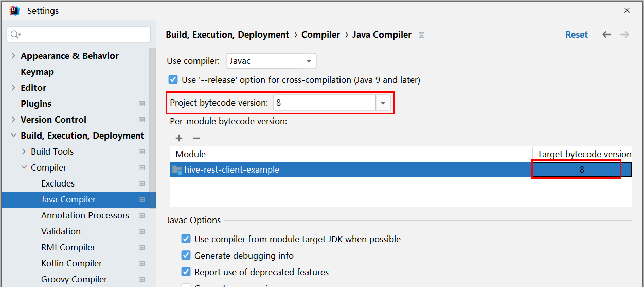Screen dimensions: 644x287
Task: Disable Generate debugging info checkbox
Action: tap(186, 256)
